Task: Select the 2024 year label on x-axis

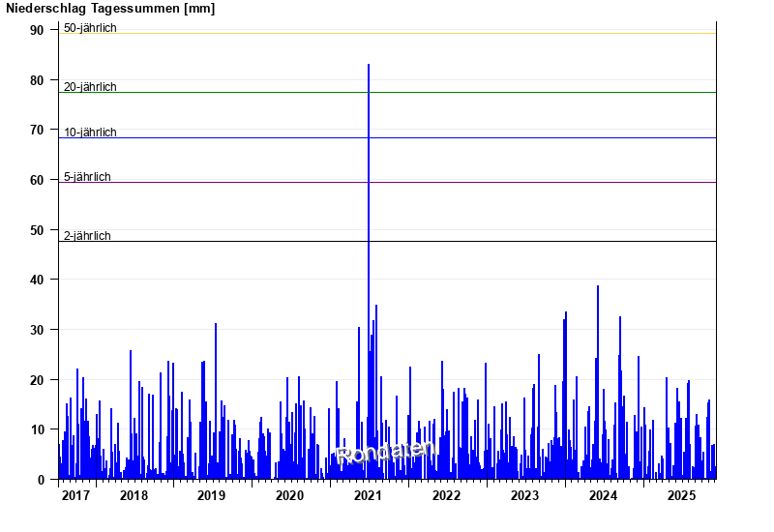Action: [x=603, y=496]
